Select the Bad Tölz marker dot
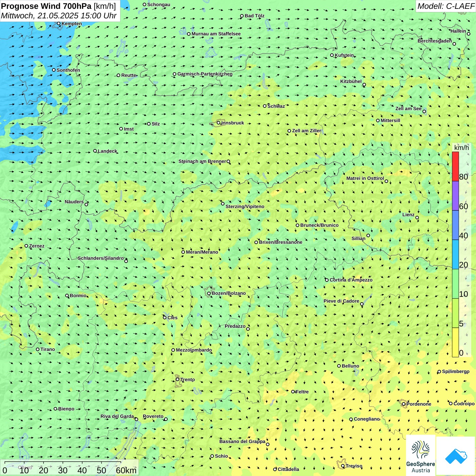476x476 pixels. [x=242, y=16]
